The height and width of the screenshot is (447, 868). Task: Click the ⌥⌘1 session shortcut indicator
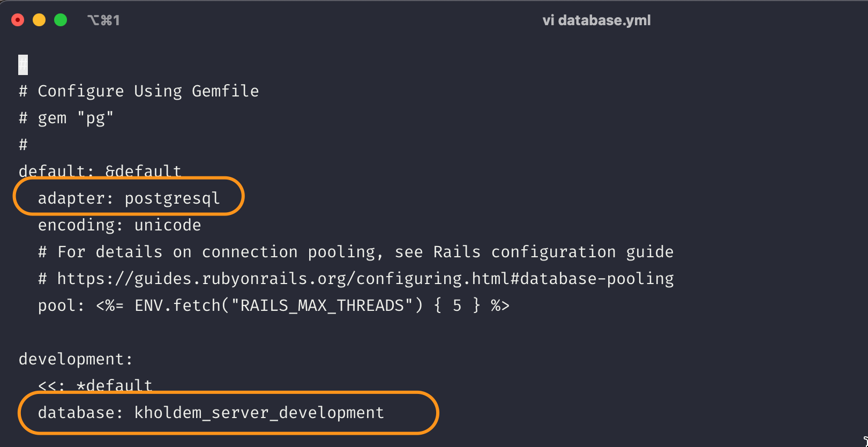click(x=103, y=20)
